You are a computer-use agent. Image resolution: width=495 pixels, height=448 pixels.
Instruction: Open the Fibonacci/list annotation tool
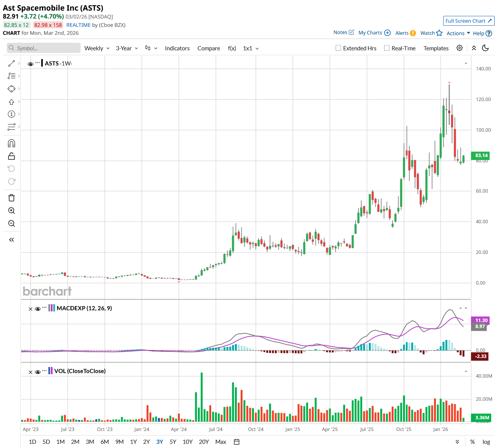[x=11, y=76]
